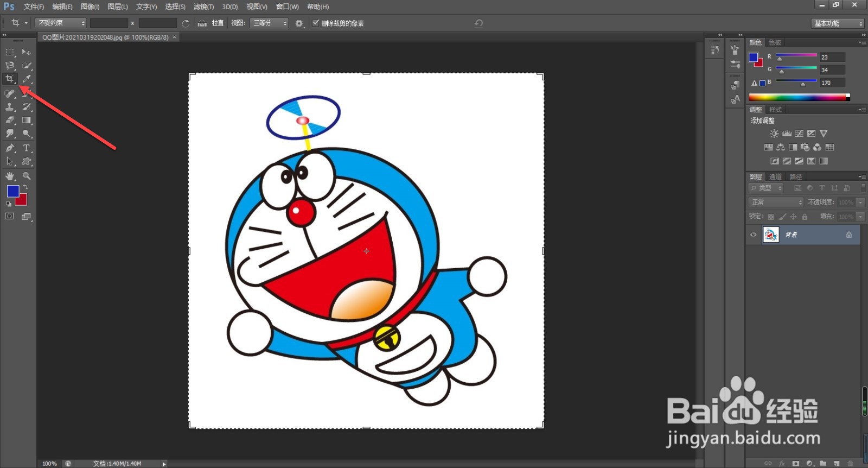Select the Path Selection tool
This screenshot has height=468, width=868.
pos(10,161)
